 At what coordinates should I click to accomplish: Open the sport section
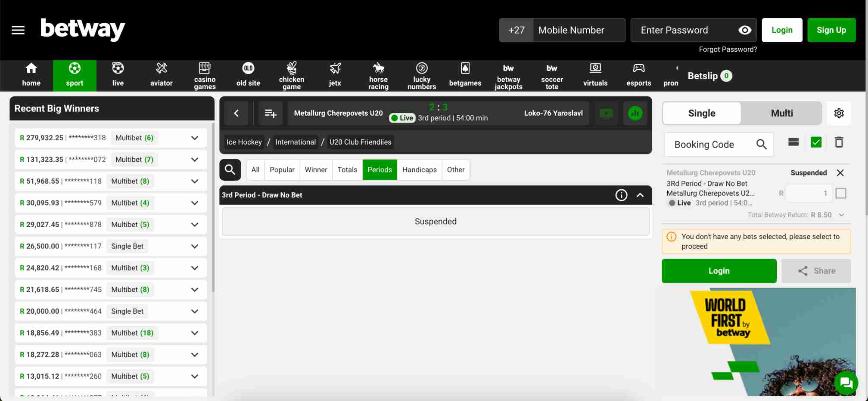[x=75, y=75]
